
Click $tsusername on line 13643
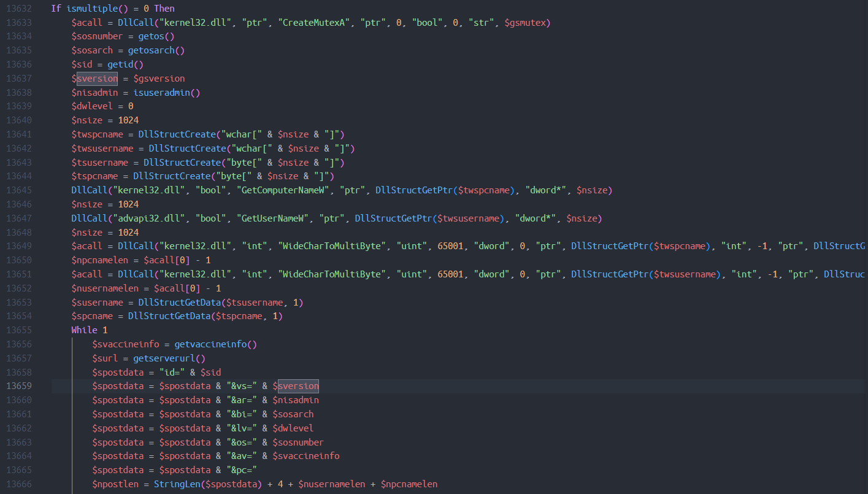pyautogui.click(x=100, y=163)
